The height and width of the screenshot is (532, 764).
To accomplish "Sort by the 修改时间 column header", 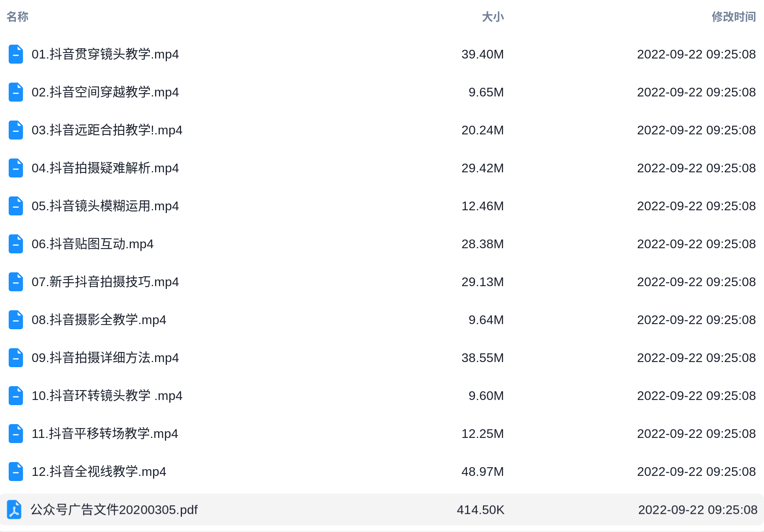I will [x=734, y=17].
